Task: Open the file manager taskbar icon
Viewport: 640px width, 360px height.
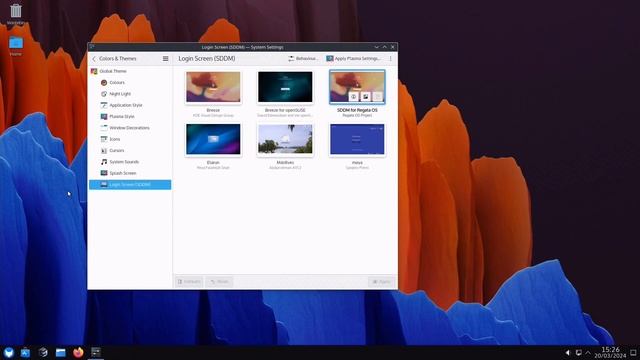Action: pyautogui.click(x=60, y=352)
